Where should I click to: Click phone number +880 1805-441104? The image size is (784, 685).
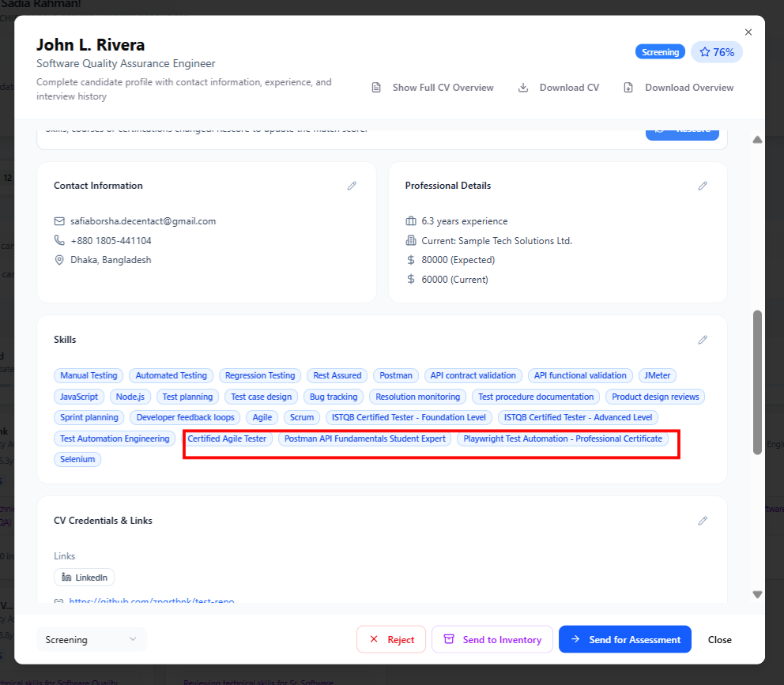111,240
